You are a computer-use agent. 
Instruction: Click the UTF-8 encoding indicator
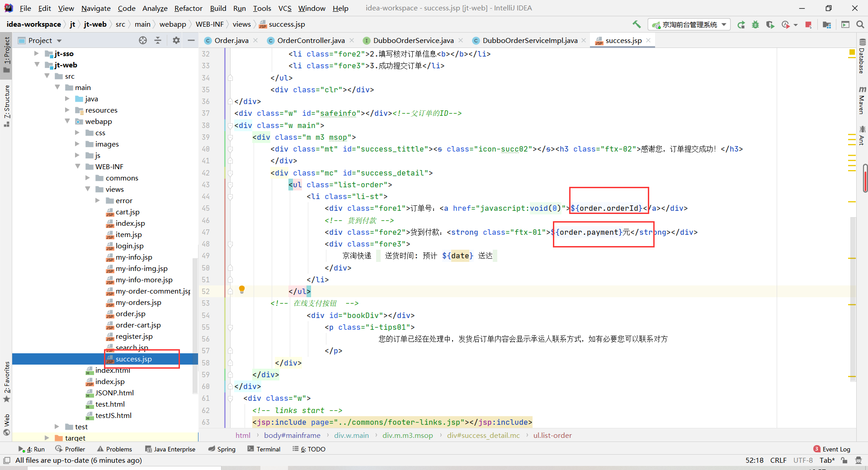[x=803, y=460]
